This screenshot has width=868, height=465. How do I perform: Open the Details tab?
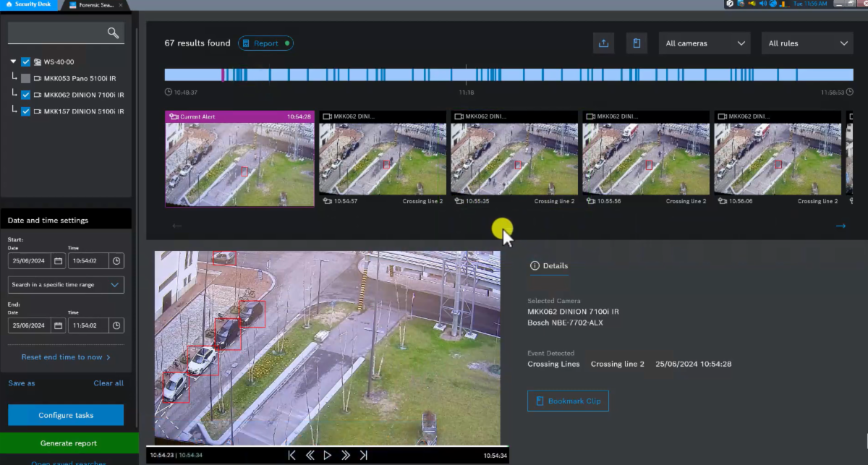pos(549,266)
